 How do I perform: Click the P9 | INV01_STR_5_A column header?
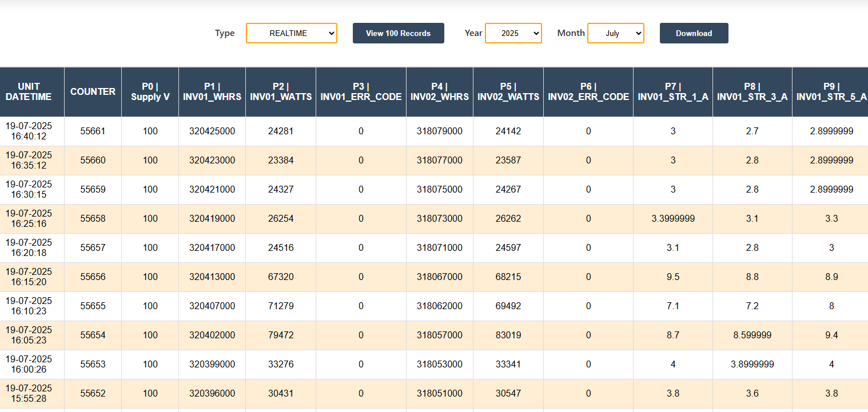pos(830,92)
